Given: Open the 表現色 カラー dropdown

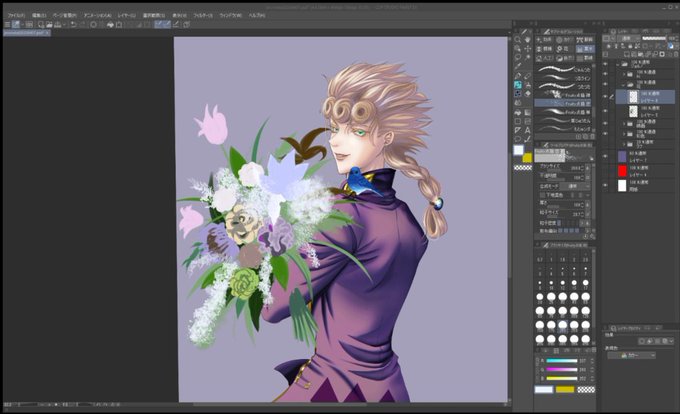Looking at the screenshot, I should [631, 355].
